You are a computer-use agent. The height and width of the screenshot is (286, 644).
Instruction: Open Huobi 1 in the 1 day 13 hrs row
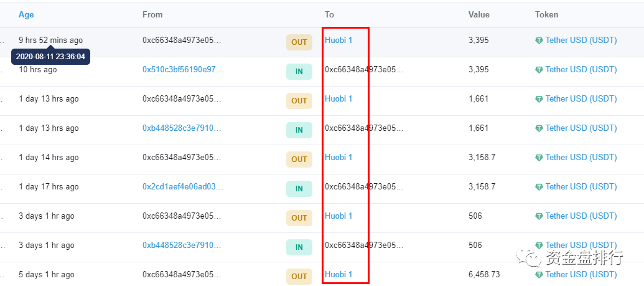pyautogui.click(x=338, y=99)
